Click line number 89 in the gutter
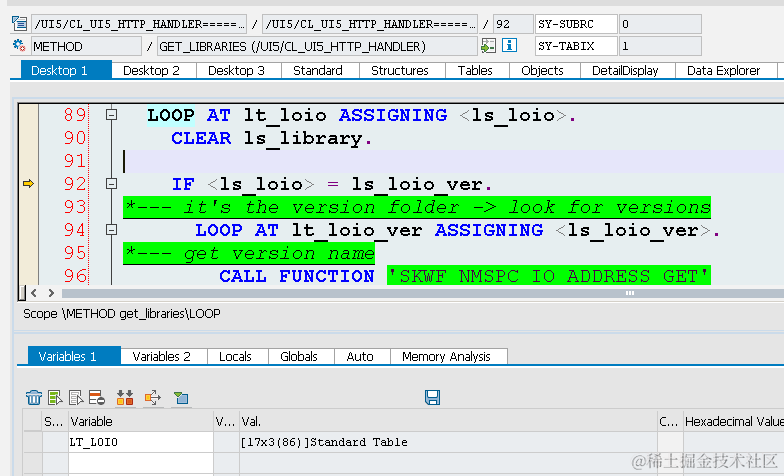The image size is (784, 476). [x=75, y=115]
